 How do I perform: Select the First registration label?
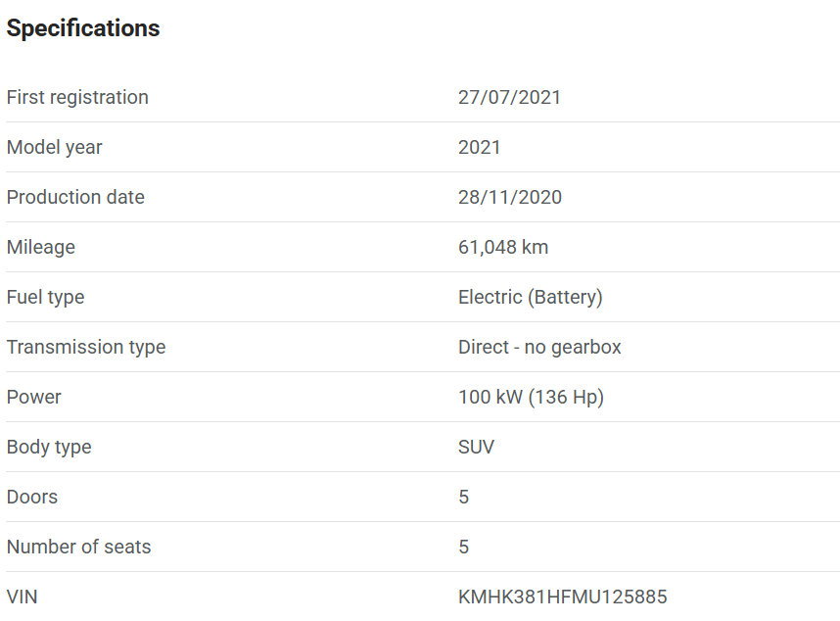click(77, 98)
